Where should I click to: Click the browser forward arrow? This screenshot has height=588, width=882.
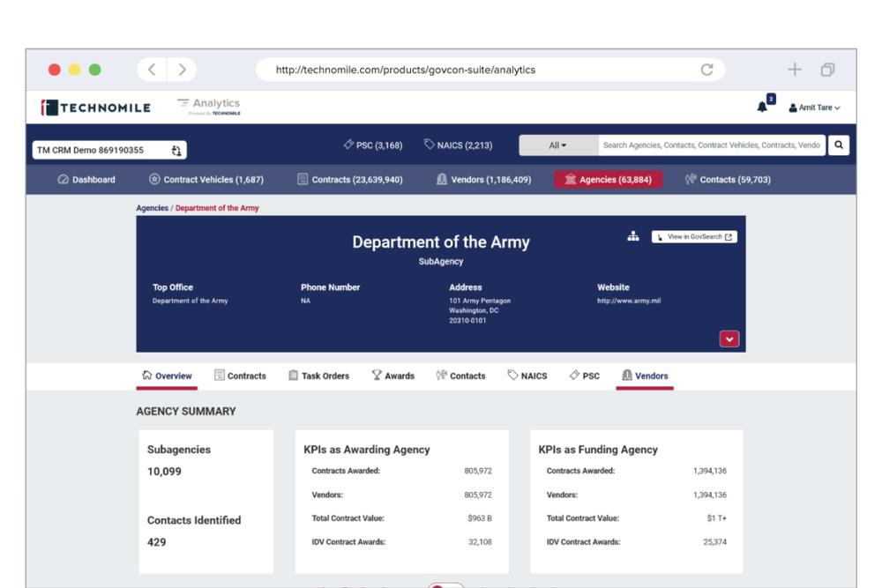point(182,70)
